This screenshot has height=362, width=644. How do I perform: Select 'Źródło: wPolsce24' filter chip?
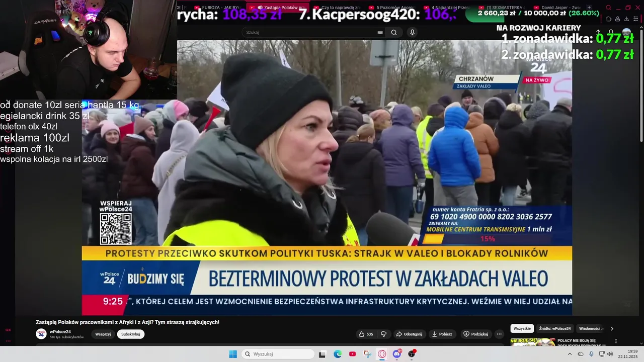click(x=555, y=328)
